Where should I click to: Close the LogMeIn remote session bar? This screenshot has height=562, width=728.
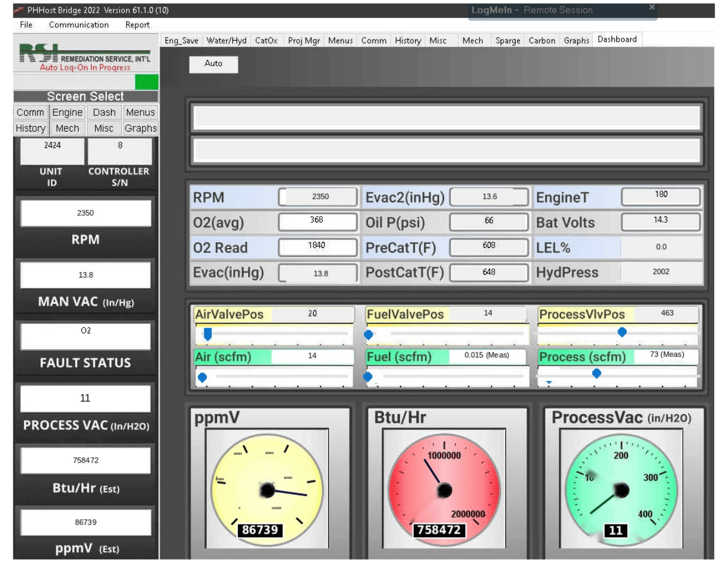tap(652, 7)
